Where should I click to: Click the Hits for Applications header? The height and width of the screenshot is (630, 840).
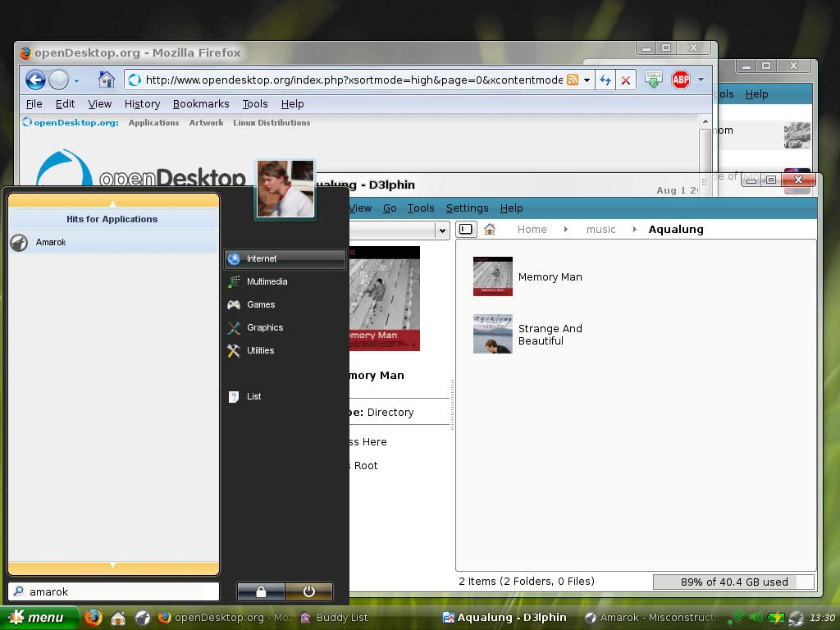113,219
